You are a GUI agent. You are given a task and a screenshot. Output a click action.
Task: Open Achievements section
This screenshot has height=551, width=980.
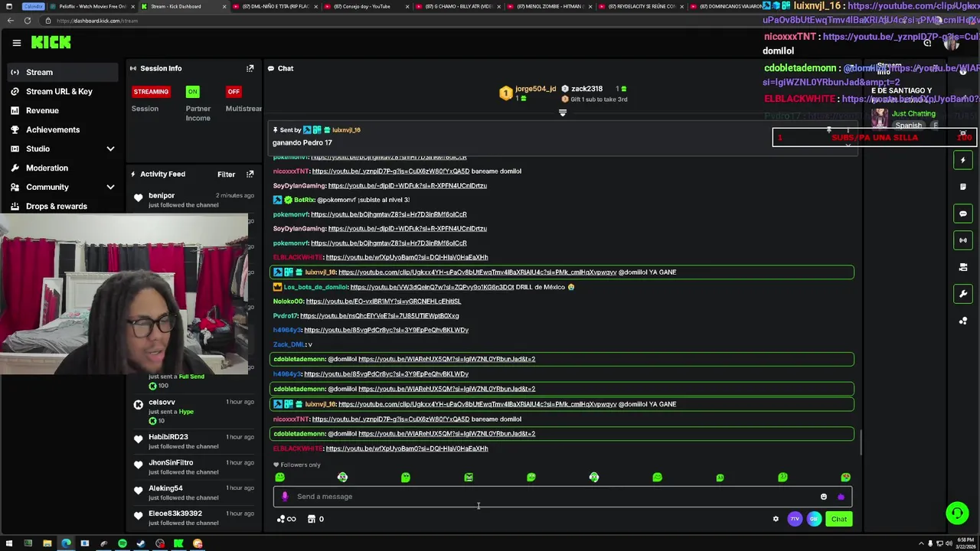coord(61,129)
